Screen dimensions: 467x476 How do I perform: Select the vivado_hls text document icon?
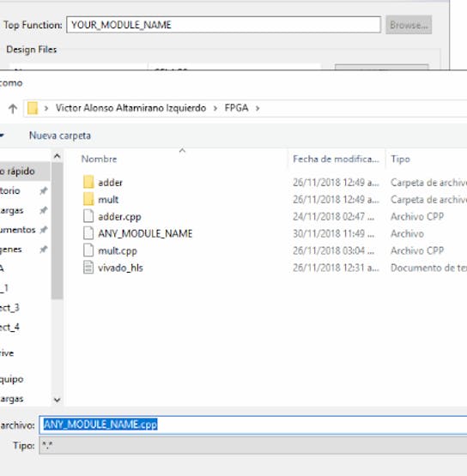[88, 268]
